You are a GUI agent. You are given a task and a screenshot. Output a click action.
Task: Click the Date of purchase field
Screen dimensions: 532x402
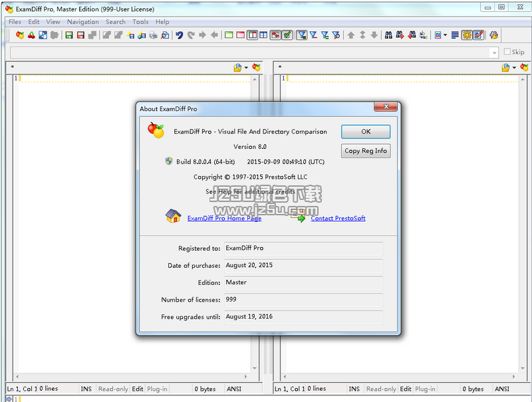tap(303, 266)
